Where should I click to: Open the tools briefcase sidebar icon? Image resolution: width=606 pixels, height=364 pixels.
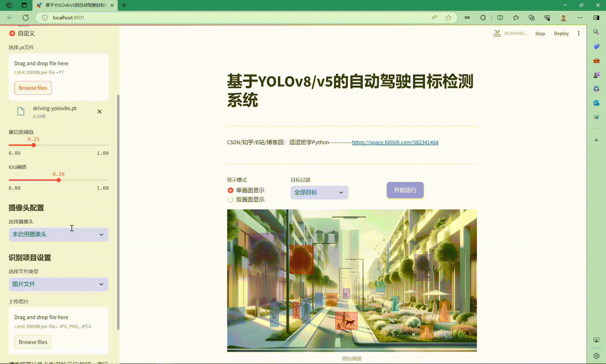pyautogui.click(x=596, y=61)
